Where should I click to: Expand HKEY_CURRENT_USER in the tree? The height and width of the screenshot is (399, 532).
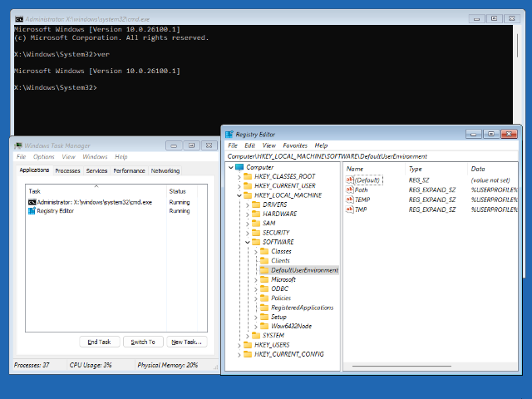[239, 186]
